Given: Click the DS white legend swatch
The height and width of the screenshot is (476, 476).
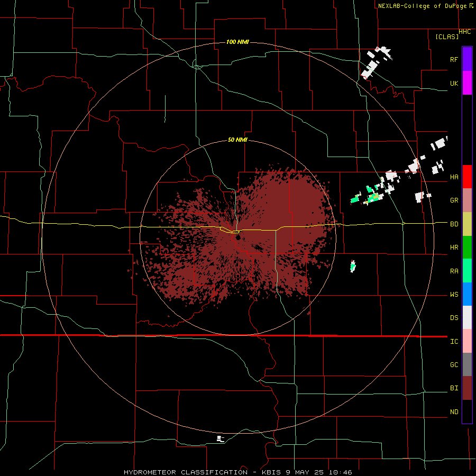Looking at the screenshot, I should (467, 317).
